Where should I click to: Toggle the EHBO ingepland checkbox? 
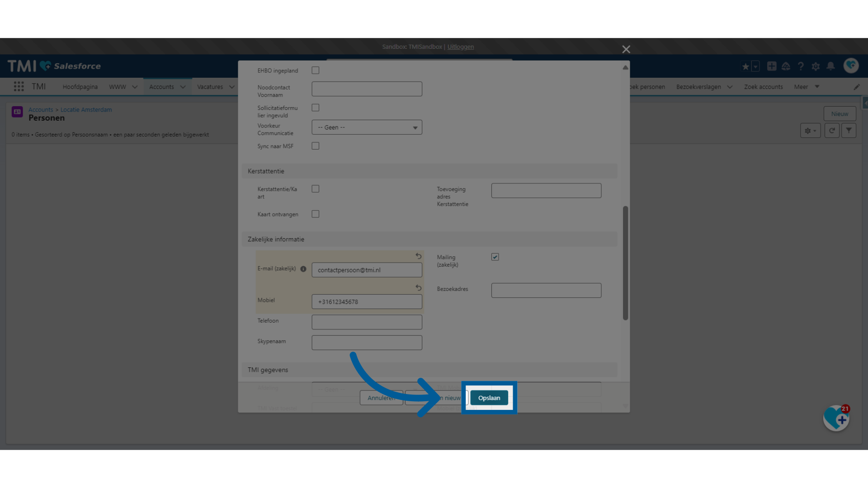[316, 70]
